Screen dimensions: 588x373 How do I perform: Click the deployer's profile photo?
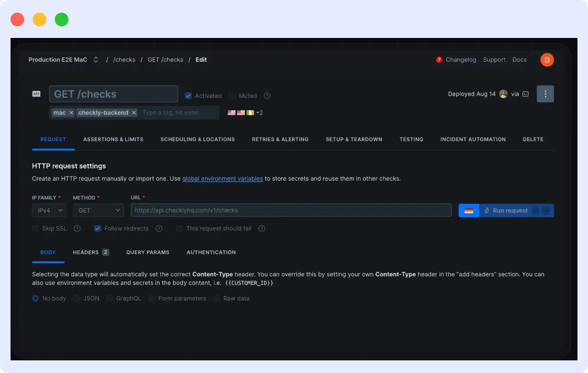[503, 94]
